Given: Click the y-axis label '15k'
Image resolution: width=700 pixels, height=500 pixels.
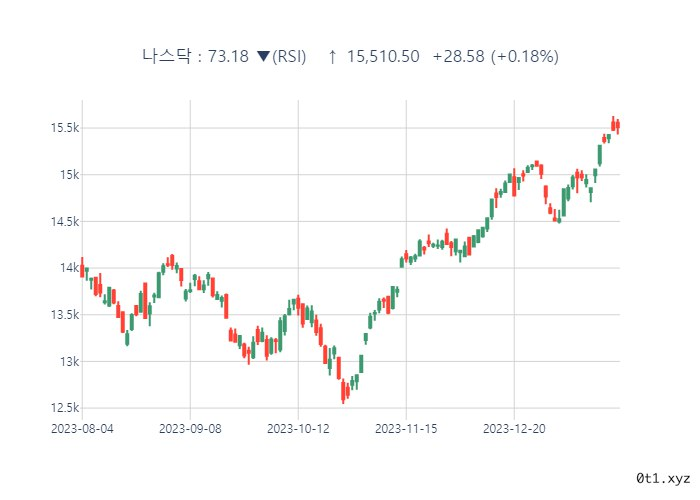Looking at the screenshot, I should [70, 175].
